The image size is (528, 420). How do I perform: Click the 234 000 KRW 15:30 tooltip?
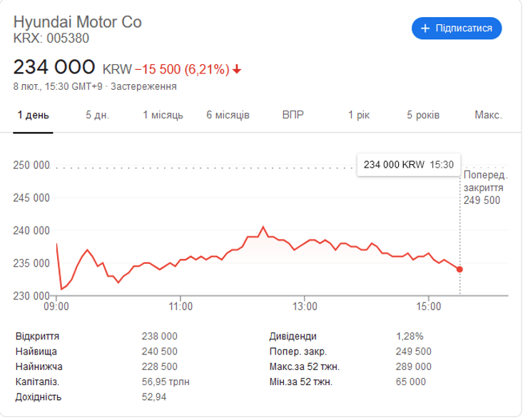click(x=408, y=164)
